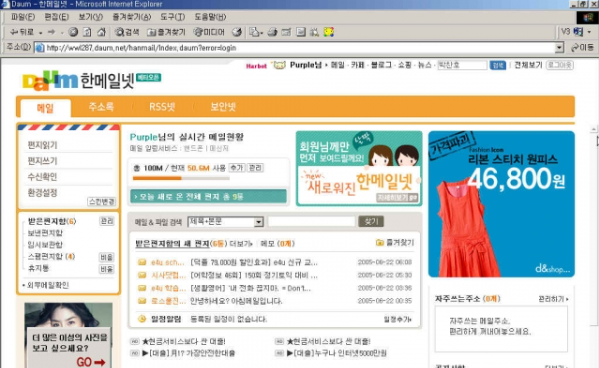Open 편지읽기 in the left sidebar
Viewport: 599px width, 368px height.
tap(42, 145)
